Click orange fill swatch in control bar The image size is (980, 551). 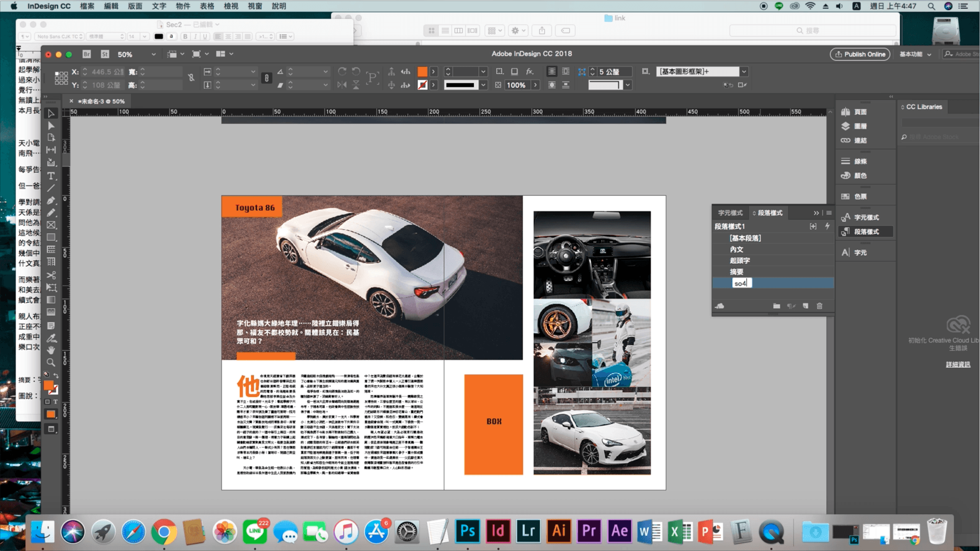coord(423,71)
